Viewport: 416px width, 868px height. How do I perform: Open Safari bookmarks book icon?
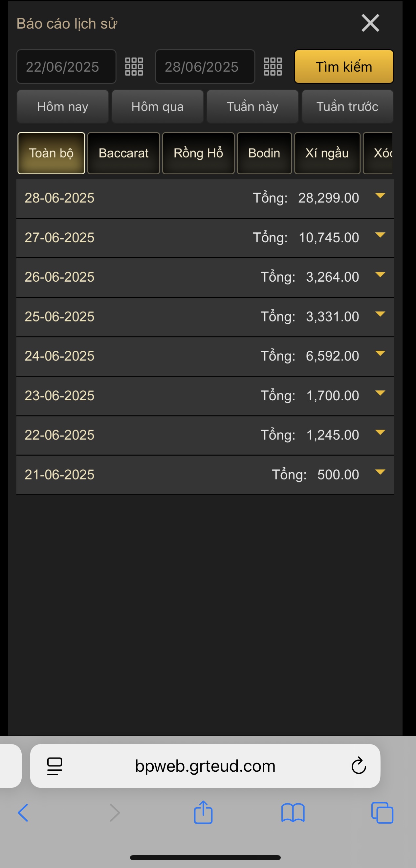293,813
